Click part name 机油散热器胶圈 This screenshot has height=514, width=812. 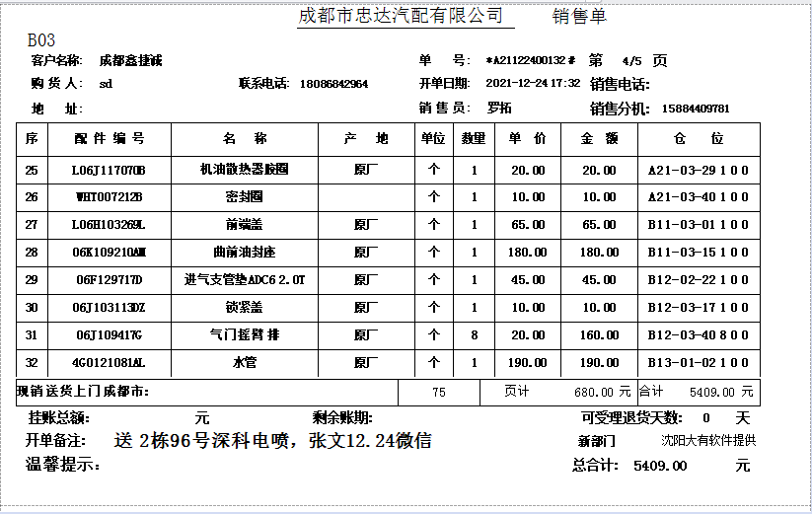(244, 170)
